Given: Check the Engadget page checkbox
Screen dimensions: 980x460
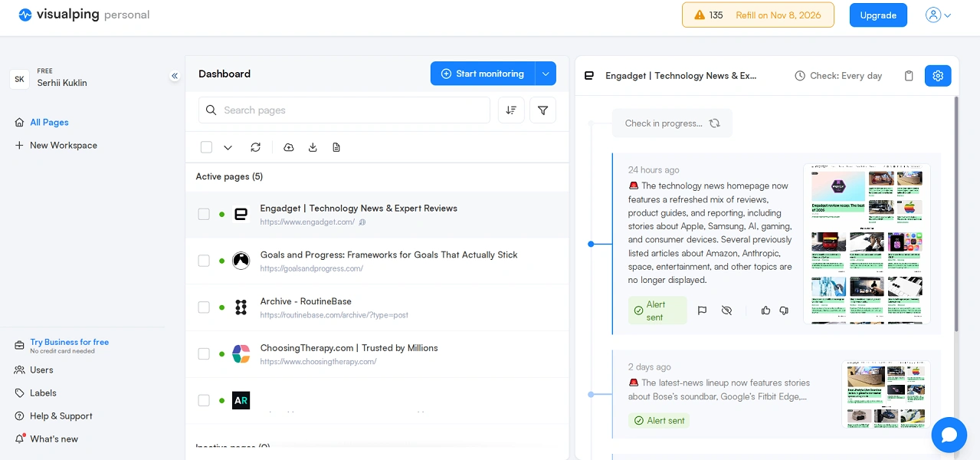Looking at the screenshot, I should tap(204, 214).
